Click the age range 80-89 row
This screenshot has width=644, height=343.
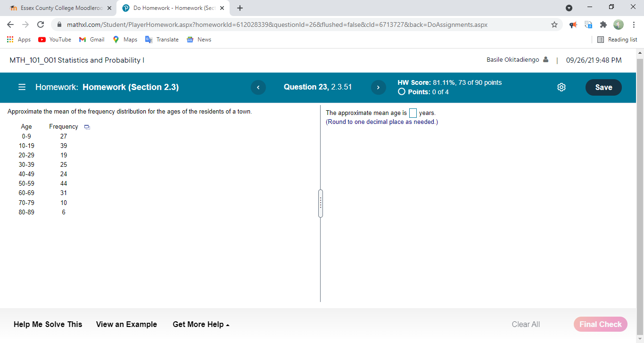pos(26,212)
